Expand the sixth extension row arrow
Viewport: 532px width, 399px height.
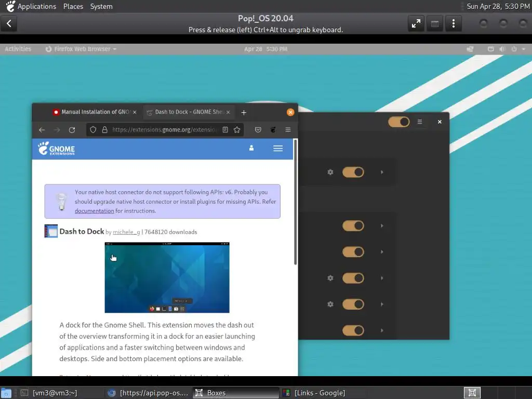click(382, 330)
